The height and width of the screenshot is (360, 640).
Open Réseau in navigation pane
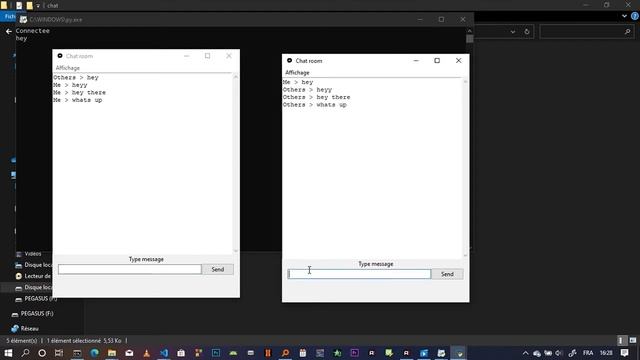[29, 329]
